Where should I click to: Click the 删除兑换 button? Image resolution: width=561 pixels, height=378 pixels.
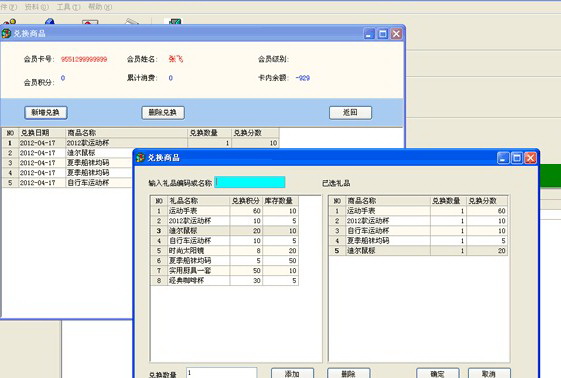point(163,113)
